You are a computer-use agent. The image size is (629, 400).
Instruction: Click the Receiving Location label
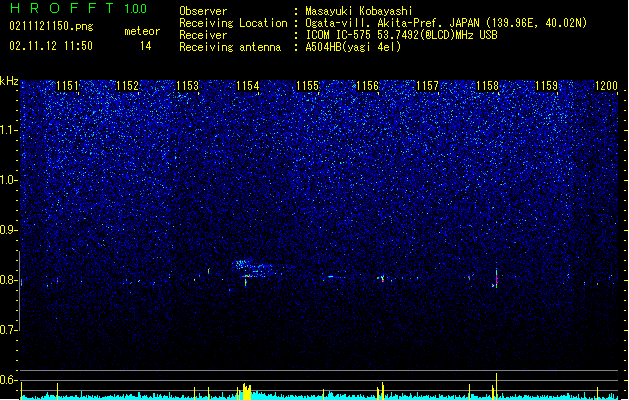click(233, 23)
